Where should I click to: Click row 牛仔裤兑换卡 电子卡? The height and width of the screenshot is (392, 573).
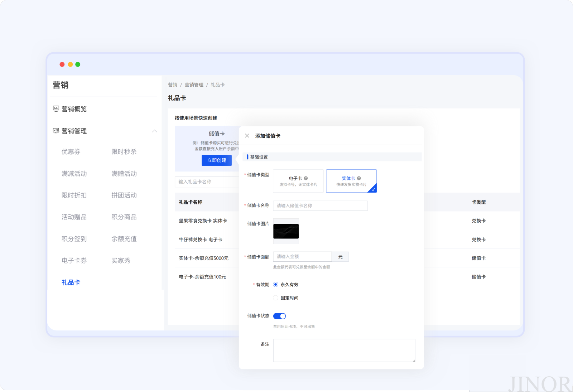(x=201, y=239)
